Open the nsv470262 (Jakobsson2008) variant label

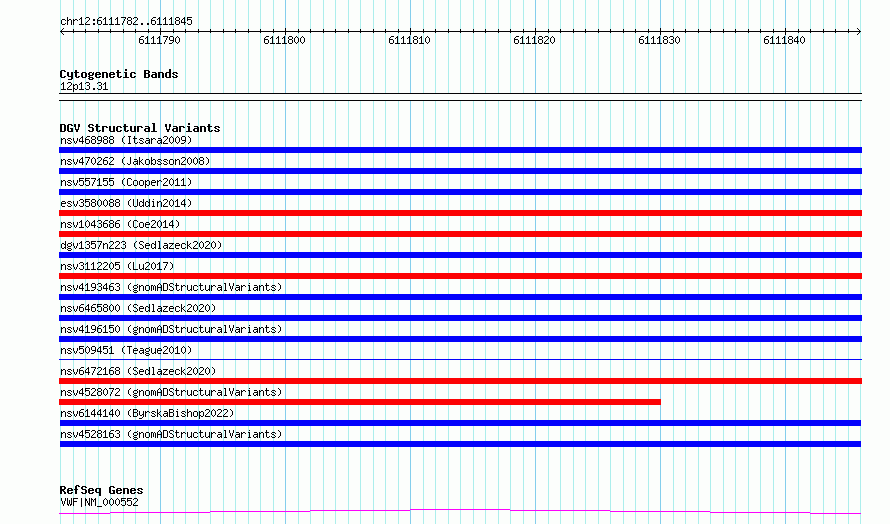tap(135, 161)
